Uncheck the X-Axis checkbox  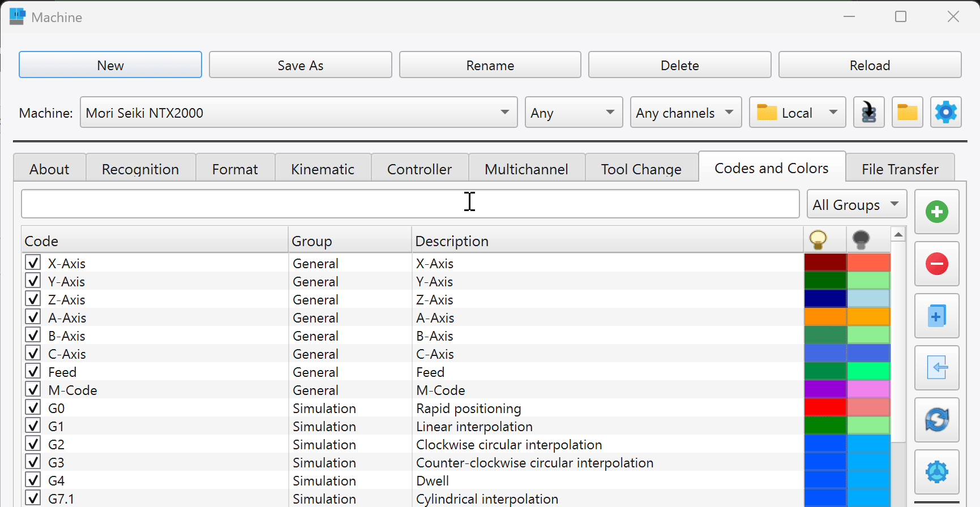[33, 263]
